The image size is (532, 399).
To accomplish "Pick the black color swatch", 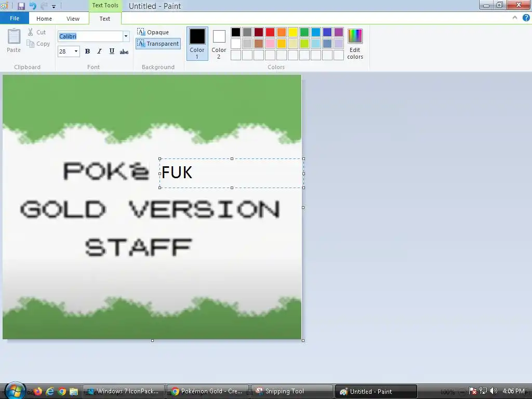I will click(236, 32).
